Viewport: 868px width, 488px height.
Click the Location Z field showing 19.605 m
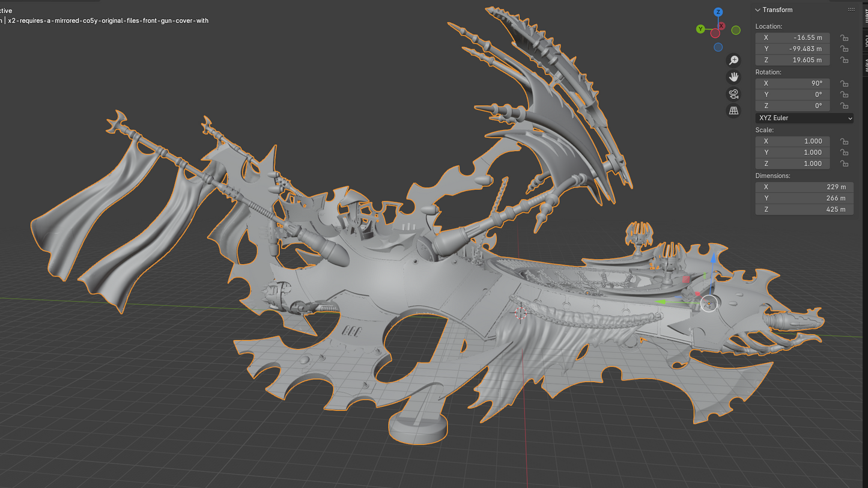pyautogui.click(x=792, y=60)
